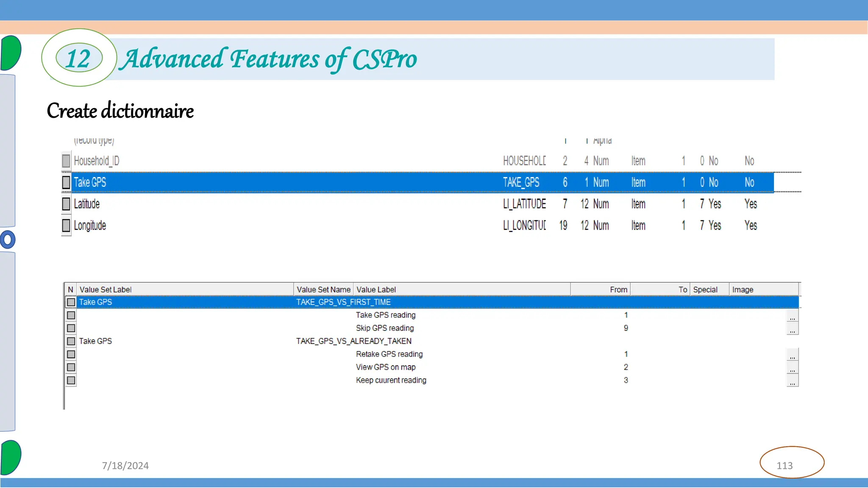Select the Household_ID item label
Image resolution: width=868 pixels, height=488 pixels.
coord(97,161)
